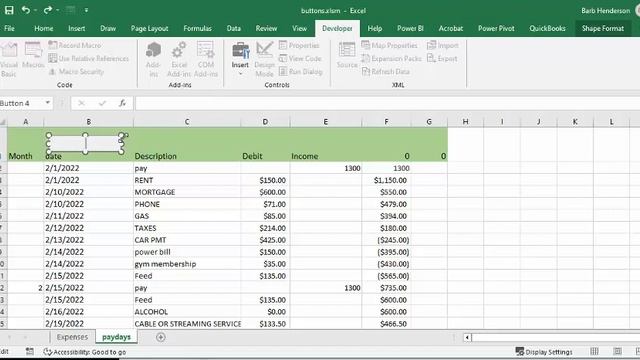Click the Insert Function fx icon
This screenshot has height=360, width=640.
pyautogui.click(x=122, y=103)
